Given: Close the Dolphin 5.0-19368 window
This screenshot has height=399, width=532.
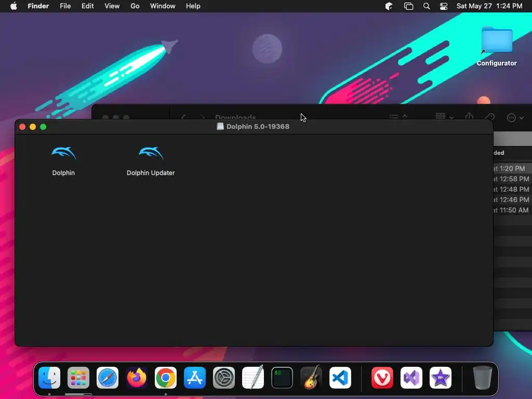Looking at the screenshot, I should point(22,127).
